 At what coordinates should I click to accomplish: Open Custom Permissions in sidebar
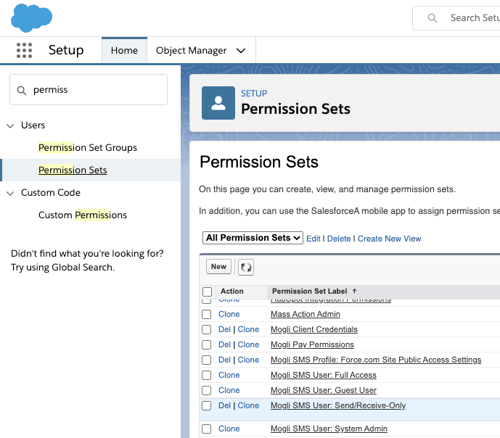[x=83, y=215]
